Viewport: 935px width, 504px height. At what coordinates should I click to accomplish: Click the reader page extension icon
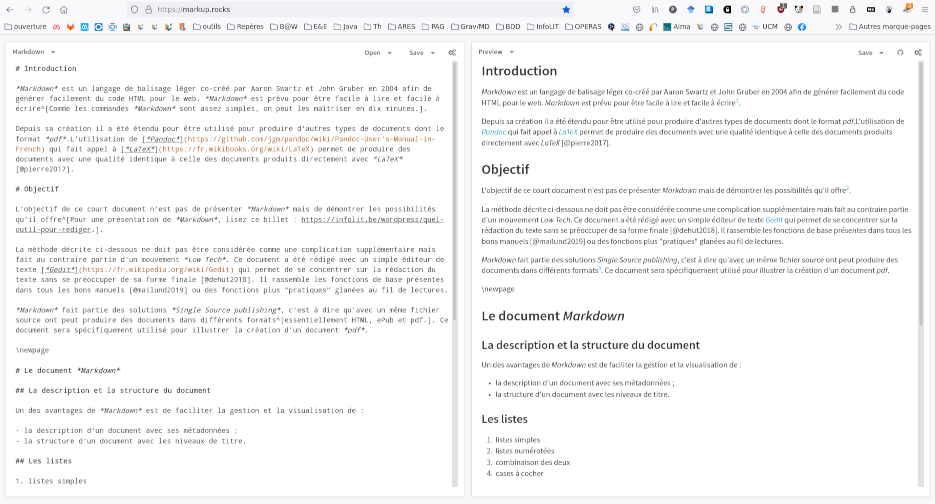click(816, 10)
